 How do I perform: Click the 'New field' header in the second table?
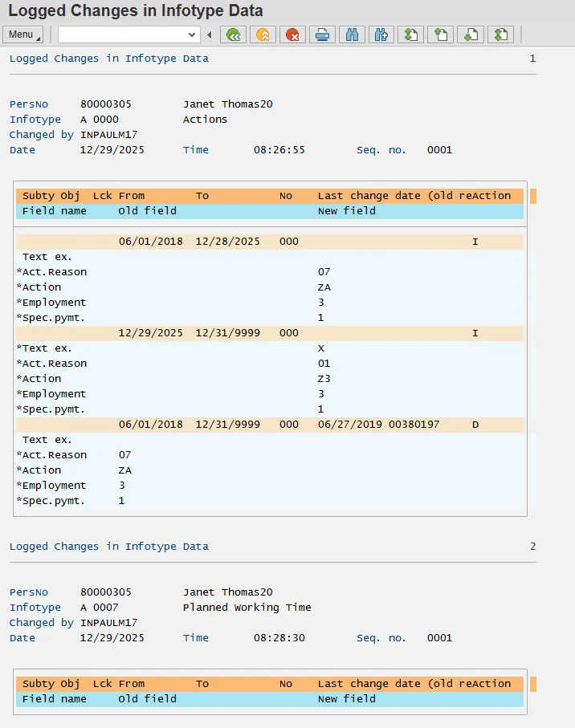click(x=346, y=699)
